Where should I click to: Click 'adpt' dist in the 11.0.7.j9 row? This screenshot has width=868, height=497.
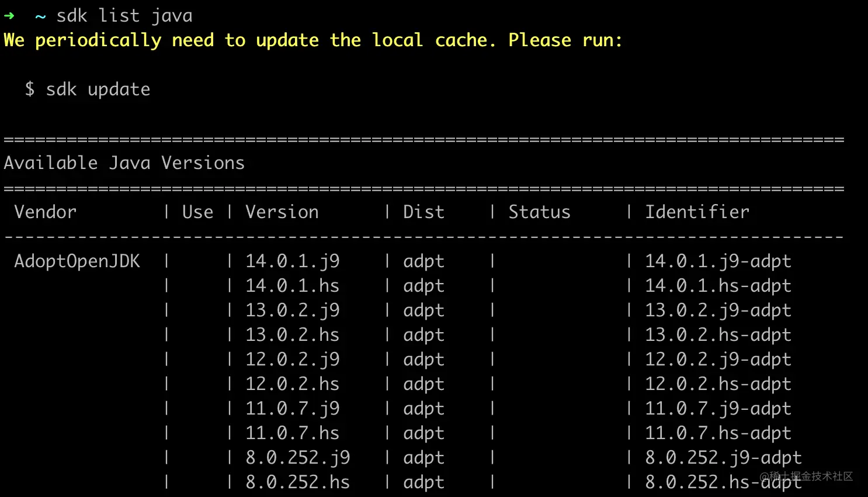pos(423,409)
